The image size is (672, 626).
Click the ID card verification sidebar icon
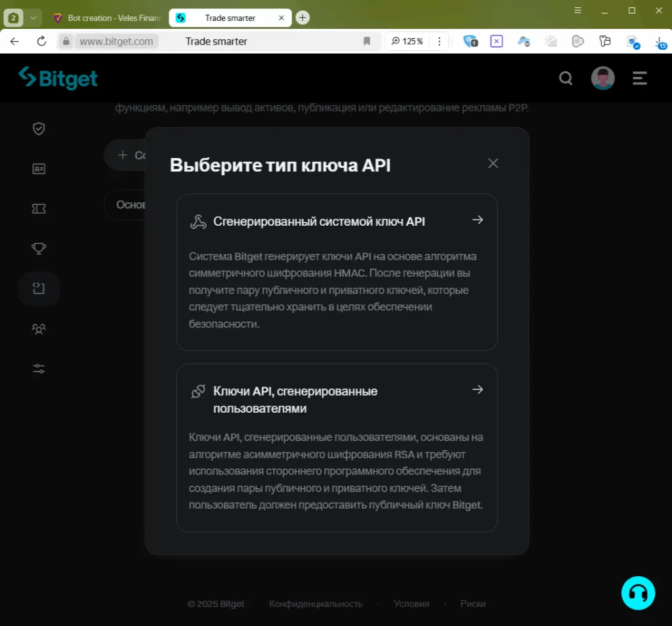[x=39, y=169]
